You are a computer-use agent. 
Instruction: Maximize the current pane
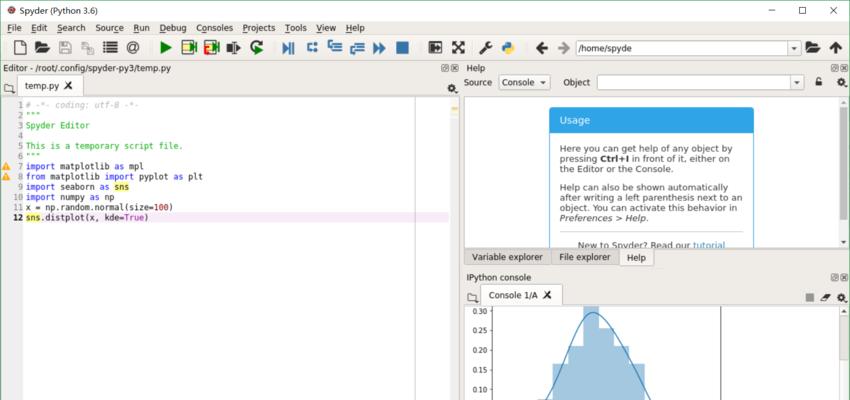click(x=435, y=48)
